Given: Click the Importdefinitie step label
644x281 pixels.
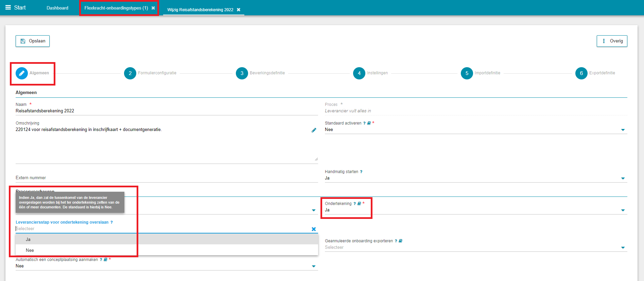Looking at the screenshot, I should (487, 73).
